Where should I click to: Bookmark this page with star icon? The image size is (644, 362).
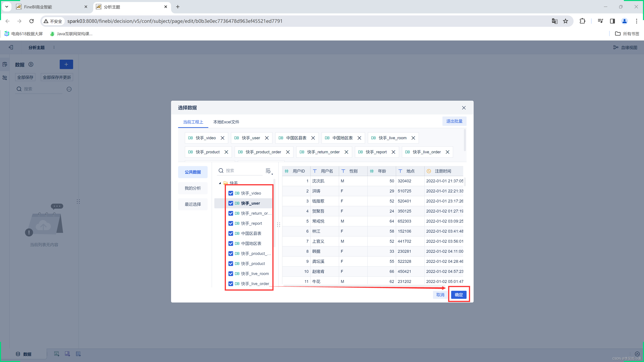click(x=566, y=21)
